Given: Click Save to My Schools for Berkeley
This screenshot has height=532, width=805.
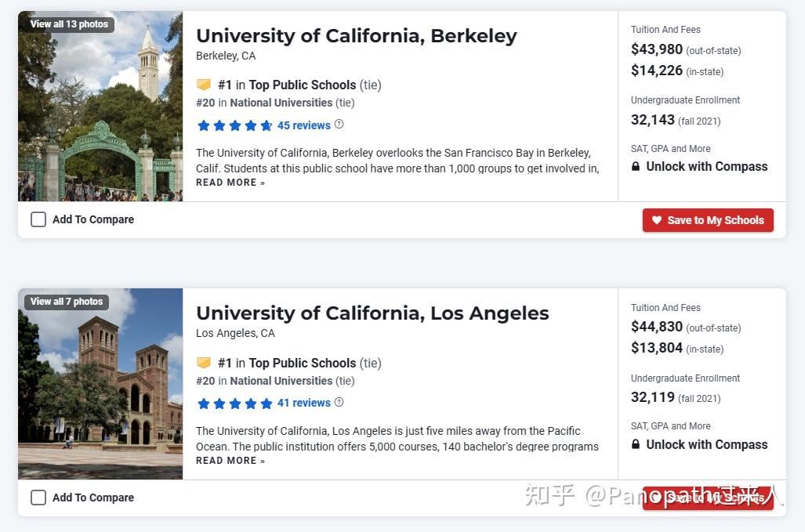Looking at the screenshot, I should click(708, 220).
